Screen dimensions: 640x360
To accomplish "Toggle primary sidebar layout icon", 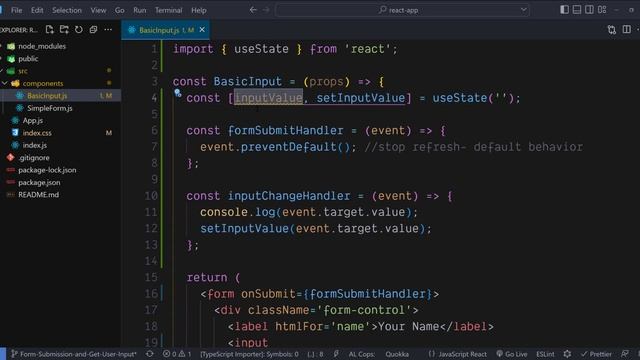I will point(564,9).
